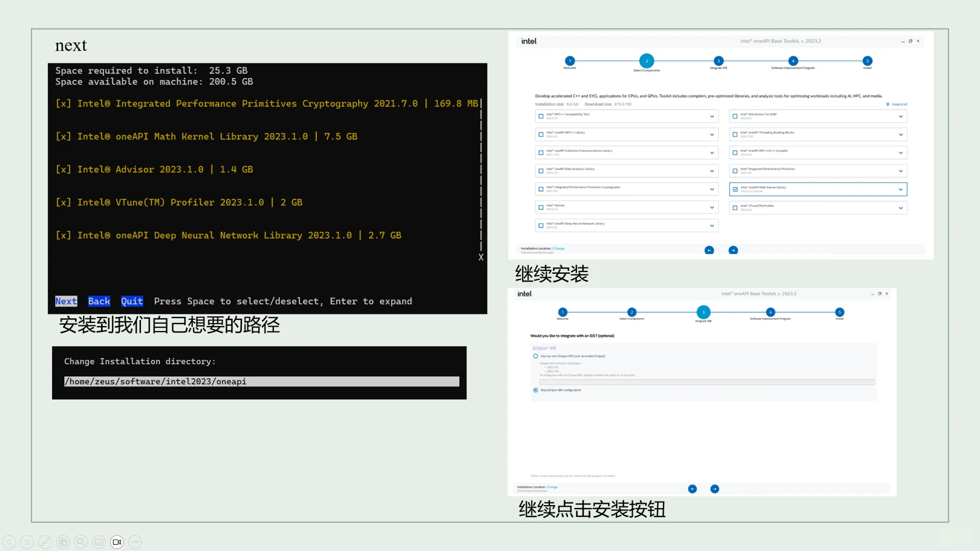Select the Skip Eclipse IDE configuration radio button
This screenshot has height=551, width=980.
click(x=534, y=390)
